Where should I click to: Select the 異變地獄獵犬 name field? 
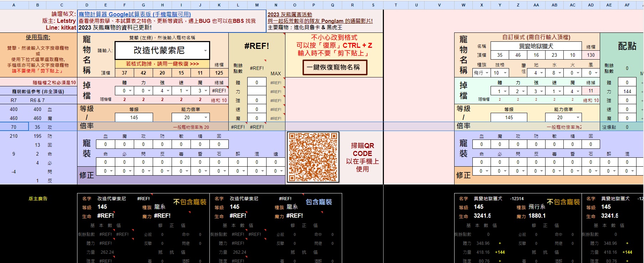(x=536, y=46)
